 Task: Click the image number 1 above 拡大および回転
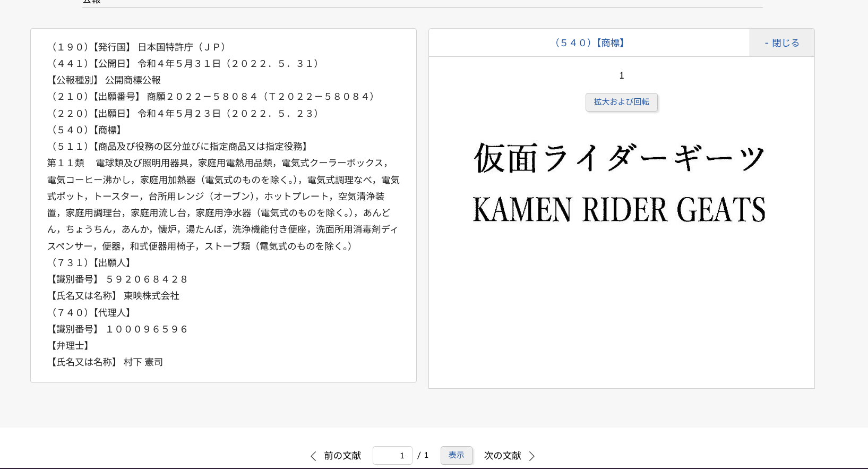621,75
